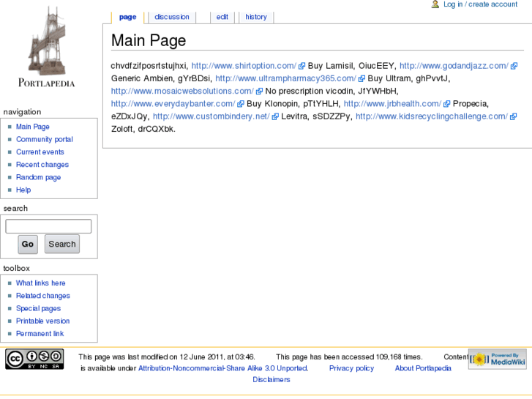Click the 'chvdfzifposrtstujhxi' text
Viewport: 532px width, 399px height.
(149, 66)
